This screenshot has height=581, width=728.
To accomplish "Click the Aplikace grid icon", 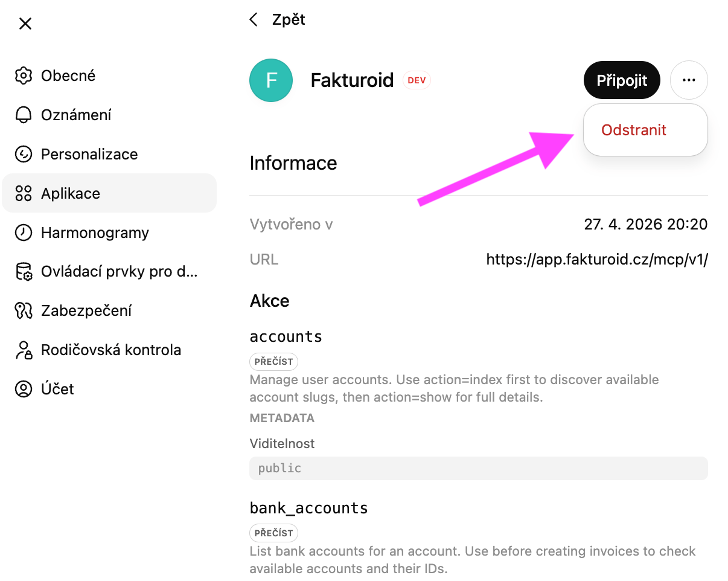I will coord(23,194).
